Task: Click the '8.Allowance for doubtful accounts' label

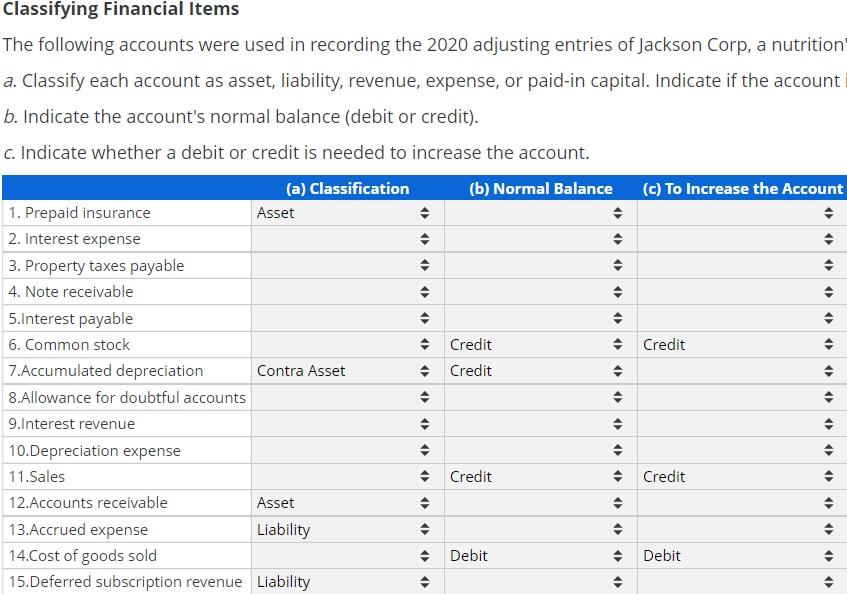Action: click(x=127, y=397)
